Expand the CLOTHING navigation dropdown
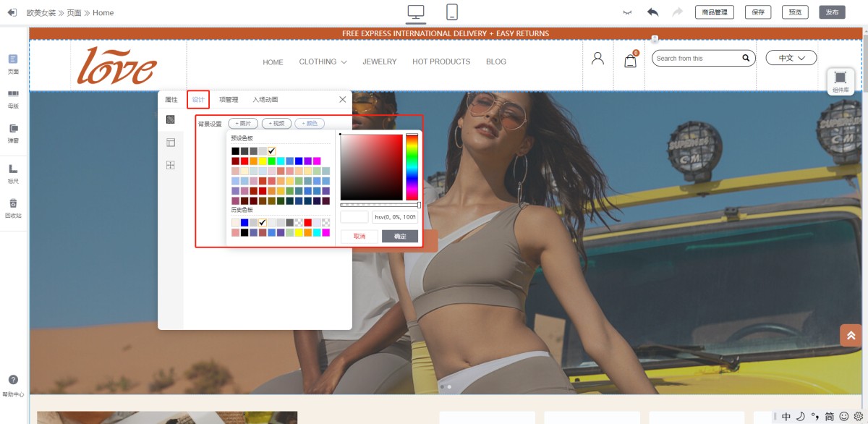Viewport: 868px width, 424px height. (323, 62)
